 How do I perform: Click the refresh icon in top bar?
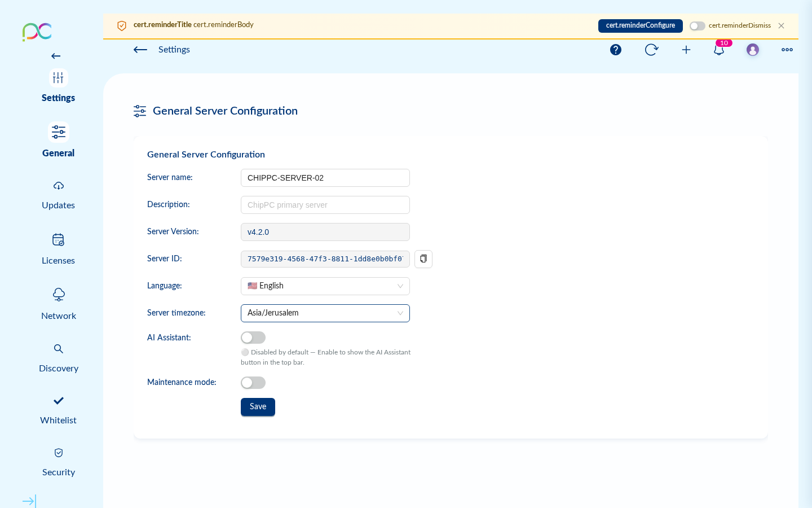click(651, 50)
